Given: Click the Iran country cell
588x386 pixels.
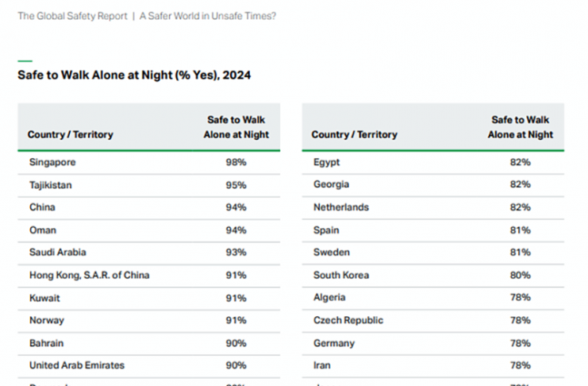Looking at the screenshot, I should (x=323, y=365).
